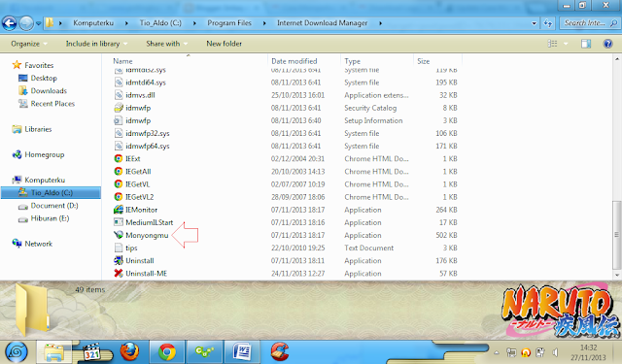Click the Refresh button beside address bar
Screen dimensions: 622x364
point(548,23)
